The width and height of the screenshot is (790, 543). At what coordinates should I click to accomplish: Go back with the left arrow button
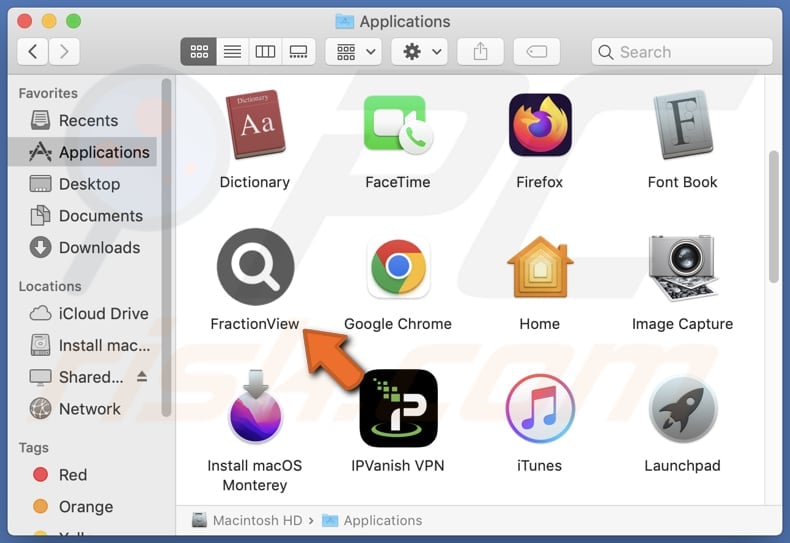tap(33, 51)
